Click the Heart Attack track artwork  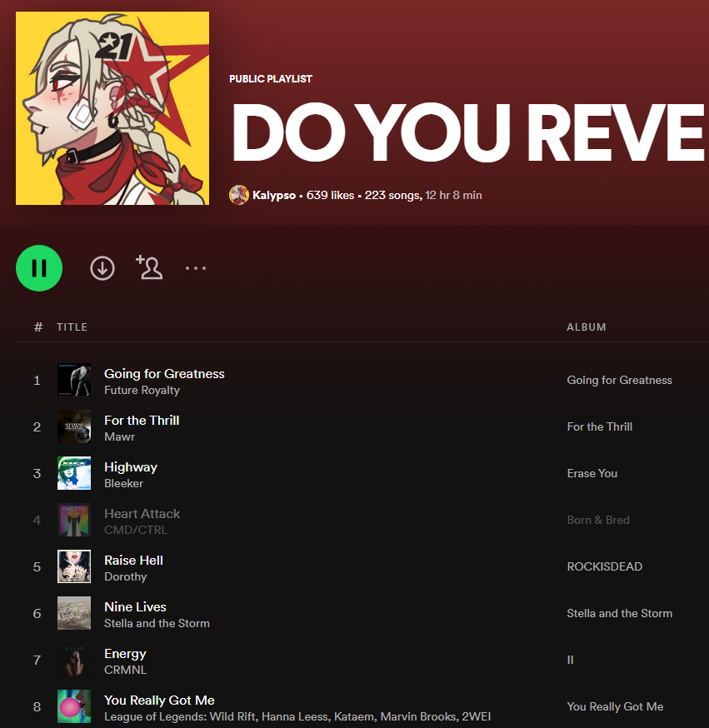click(74, 520)
